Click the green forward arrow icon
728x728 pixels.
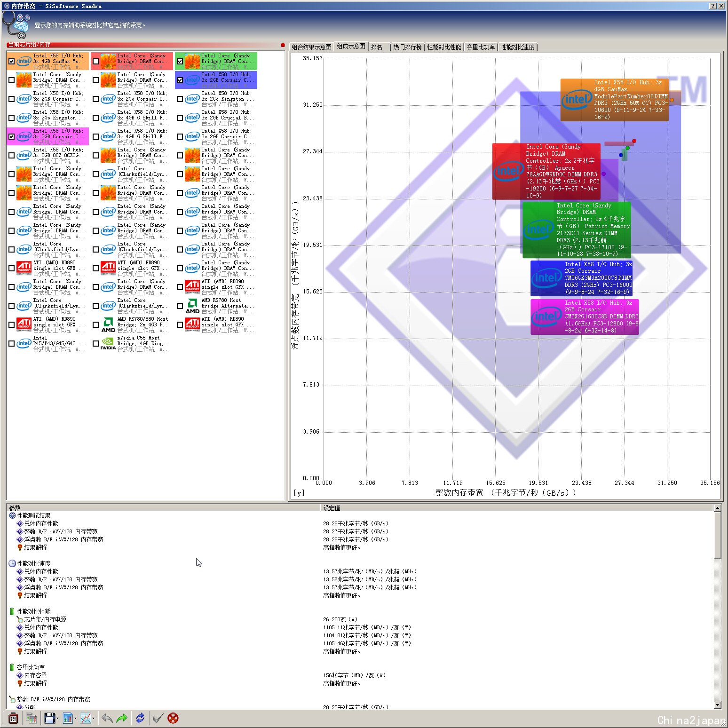(122, 718)
